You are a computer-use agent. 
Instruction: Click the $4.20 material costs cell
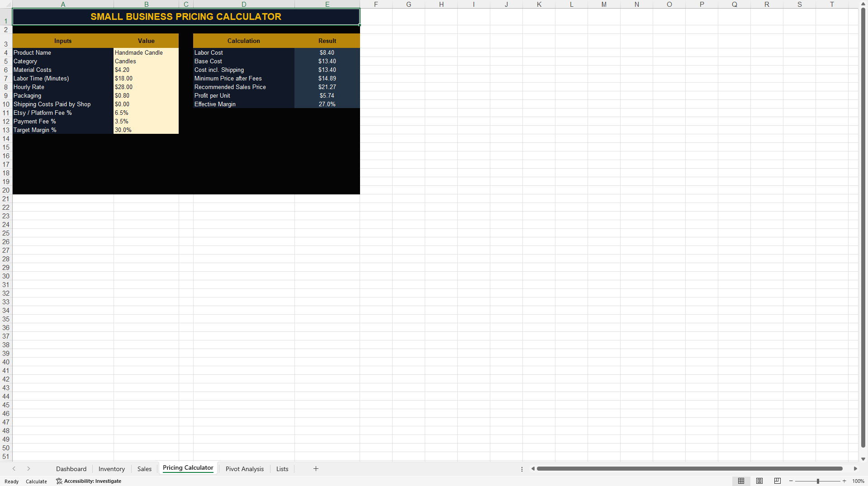tap(146, 70)
